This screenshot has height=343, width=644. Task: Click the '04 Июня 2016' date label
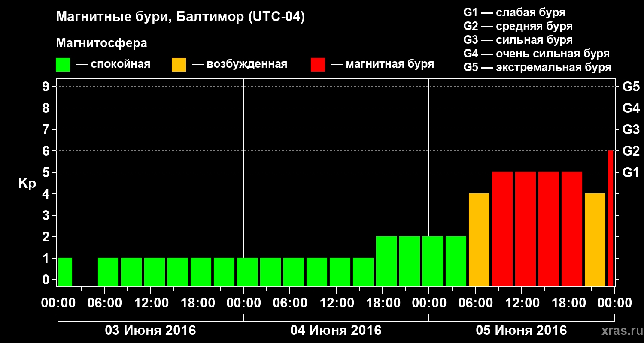(336, 331)
